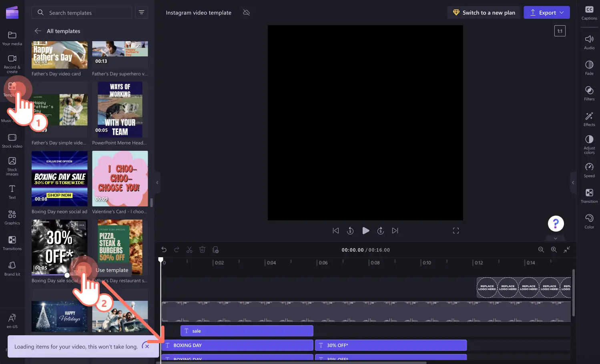
Task: Open the Fade panel
Action: pos(589,68)
